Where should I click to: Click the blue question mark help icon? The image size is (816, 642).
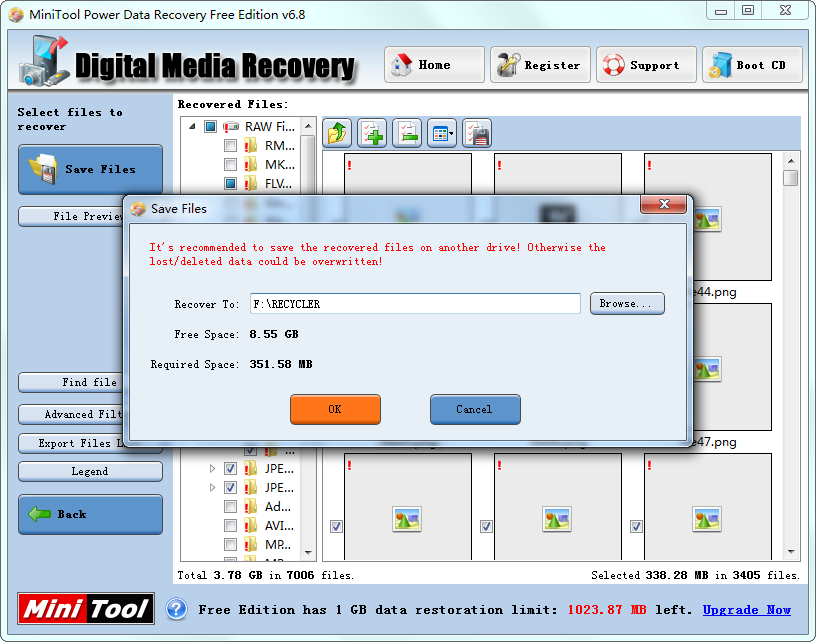176,609
